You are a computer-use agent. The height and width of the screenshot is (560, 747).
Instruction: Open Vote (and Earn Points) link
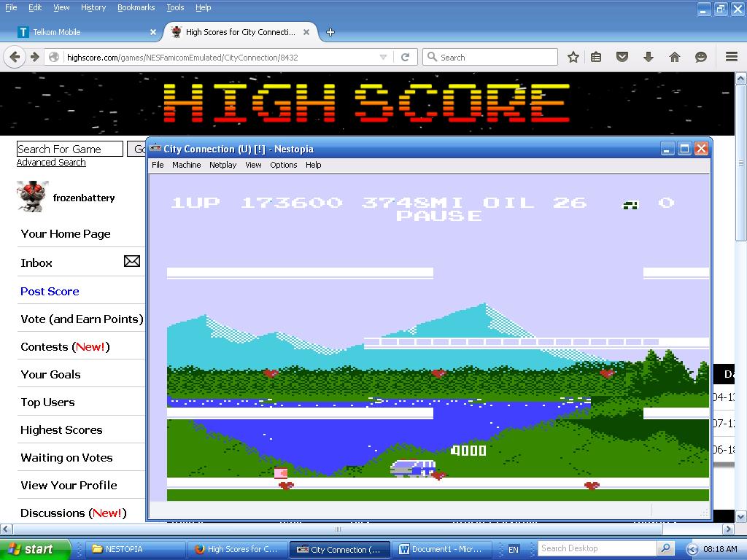tap(82, 319)
